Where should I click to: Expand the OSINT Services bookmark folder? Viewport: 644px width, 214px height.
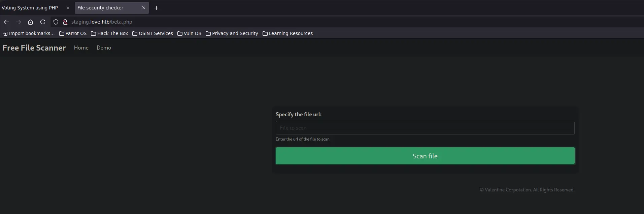[x=152, y=33]
